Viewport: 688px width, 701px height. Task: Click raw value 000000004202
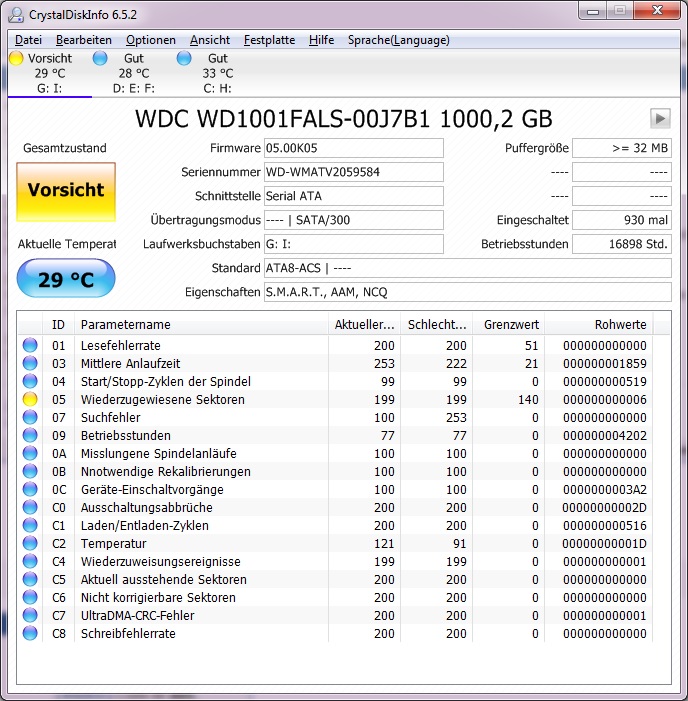point(605,435)
